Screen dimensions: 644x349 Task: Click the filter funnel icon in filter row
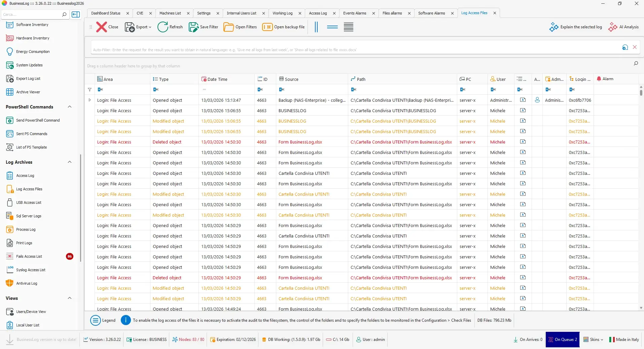(90, 90)
